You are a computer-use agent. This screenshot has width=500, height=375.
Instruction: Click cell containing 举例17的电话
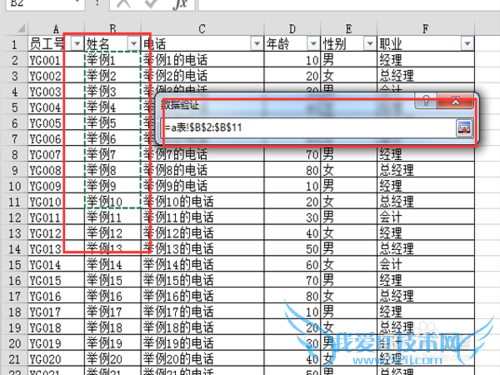202,312
